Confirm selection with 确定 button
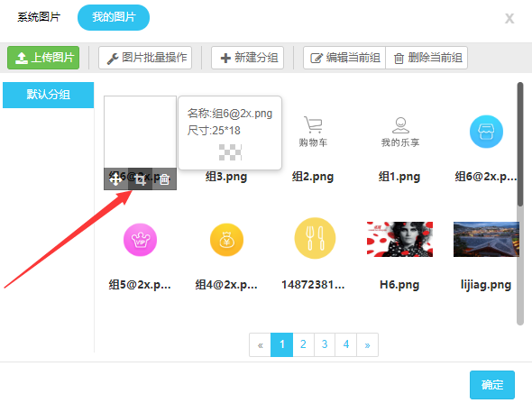 492,385
